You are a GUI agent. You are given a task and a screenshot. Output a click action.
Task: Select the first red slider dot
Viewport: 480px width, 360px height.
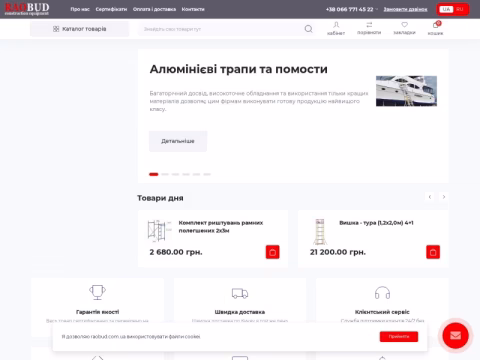[154, 174]
